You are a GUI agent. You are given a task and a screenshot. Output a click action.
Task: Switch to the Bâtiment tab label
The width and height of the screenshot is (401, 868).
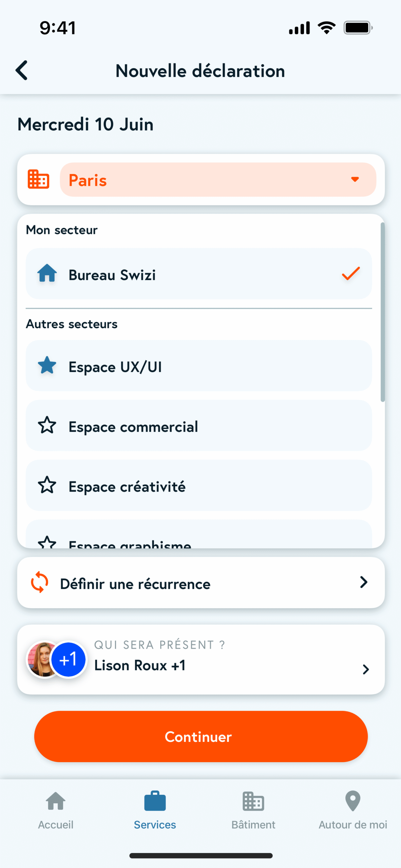(x=253, y=825)
